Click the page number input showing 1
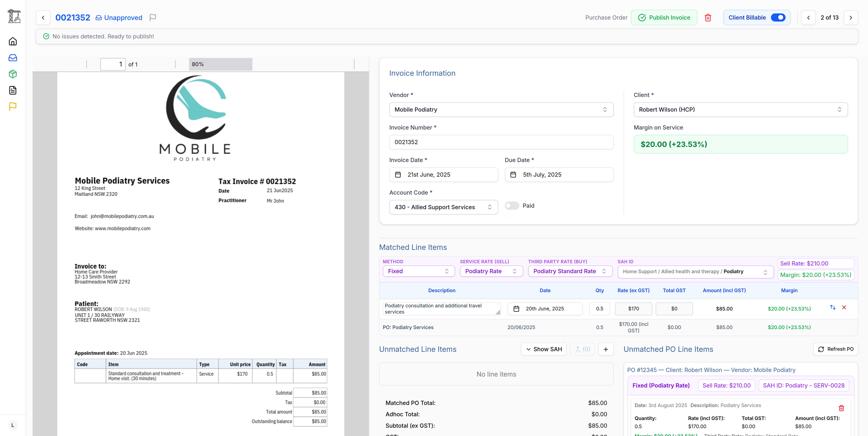This screenshot has height=436, width=868. [x=113, y=64]
